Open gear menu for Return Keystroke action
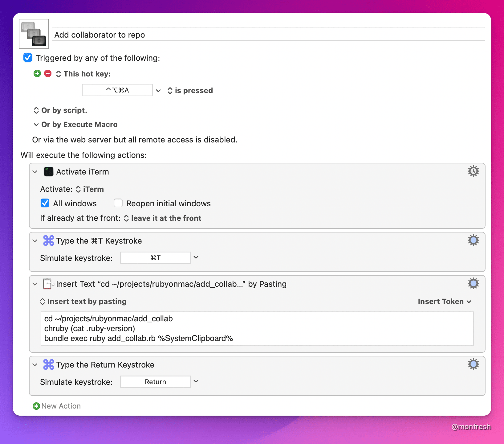Screen dimensions: 504x444 pyautogui.click(x=473, y=364)
